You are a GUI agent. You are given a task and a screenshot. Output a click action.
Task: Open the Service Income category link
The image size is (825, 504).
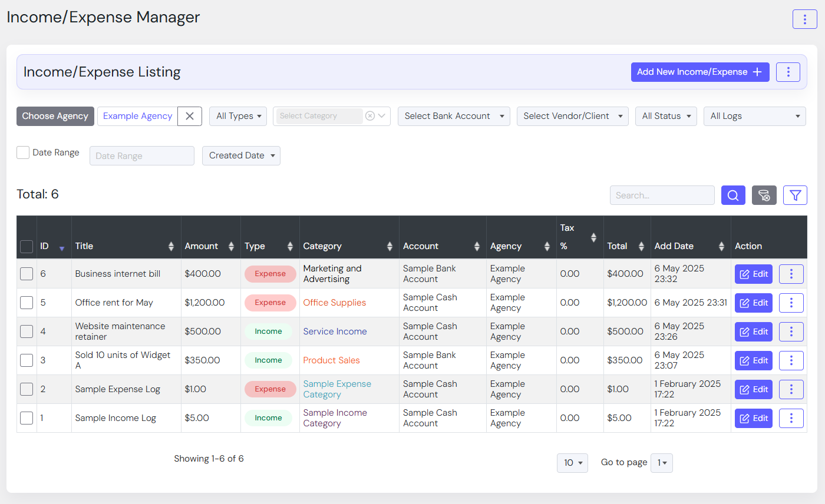coord(335,331)
